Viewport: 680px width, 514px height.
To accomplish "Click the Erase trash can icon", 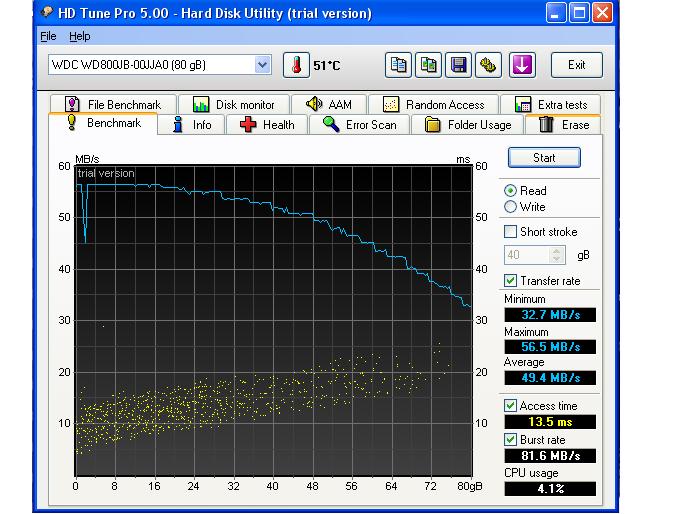I will (x=546, y=124).
